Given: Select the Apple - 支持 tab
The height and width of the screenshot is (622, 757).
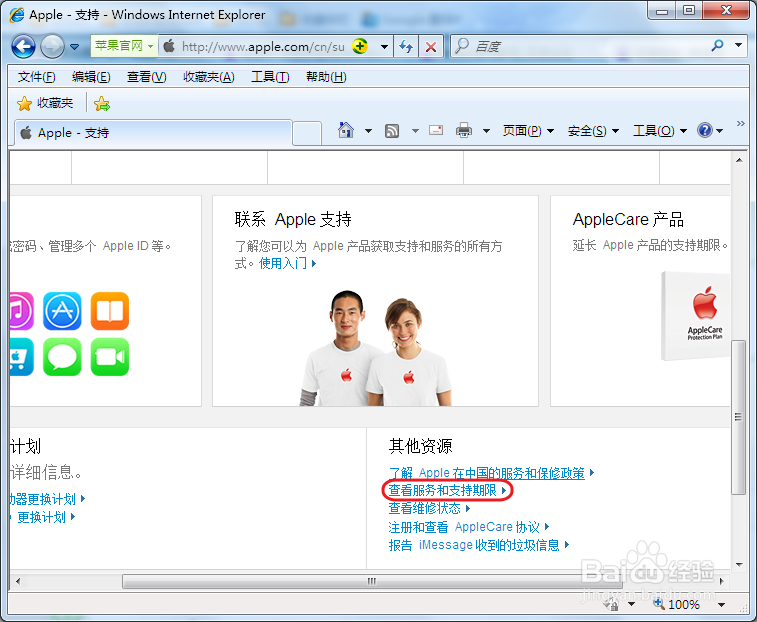Looking at the screenshot, I should pos(154,133).
